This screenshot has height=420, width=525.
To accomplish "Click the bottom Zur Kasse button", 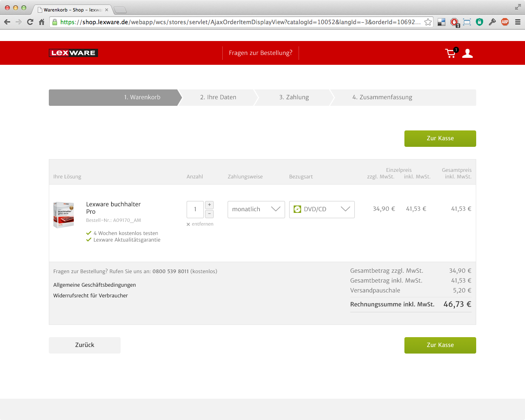I will [440, 345].
